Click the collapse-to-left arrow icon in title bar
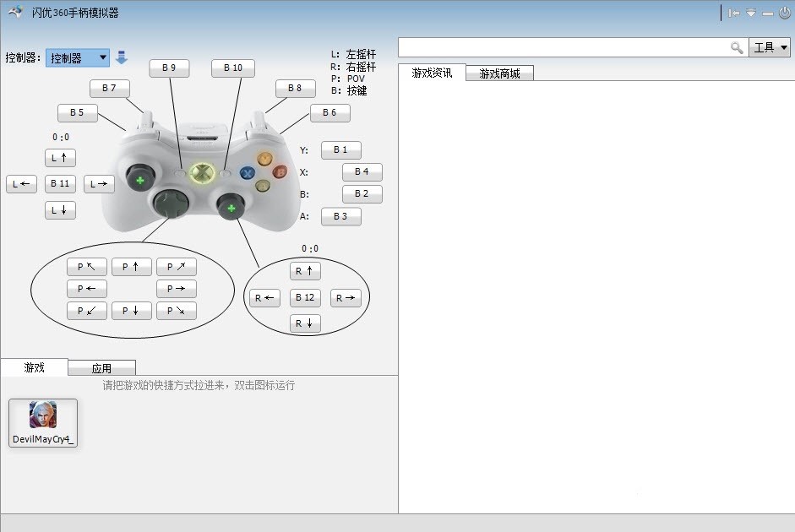The width and height of the screenshot is (795, 532). coord(734,13)
